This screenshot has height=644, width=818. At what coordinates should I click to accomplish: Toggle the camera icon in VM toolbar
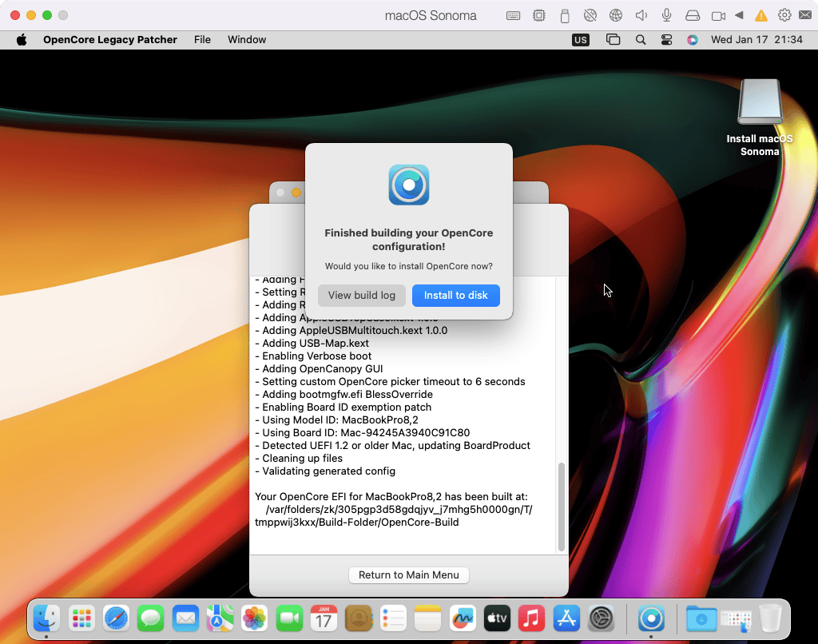717,15
